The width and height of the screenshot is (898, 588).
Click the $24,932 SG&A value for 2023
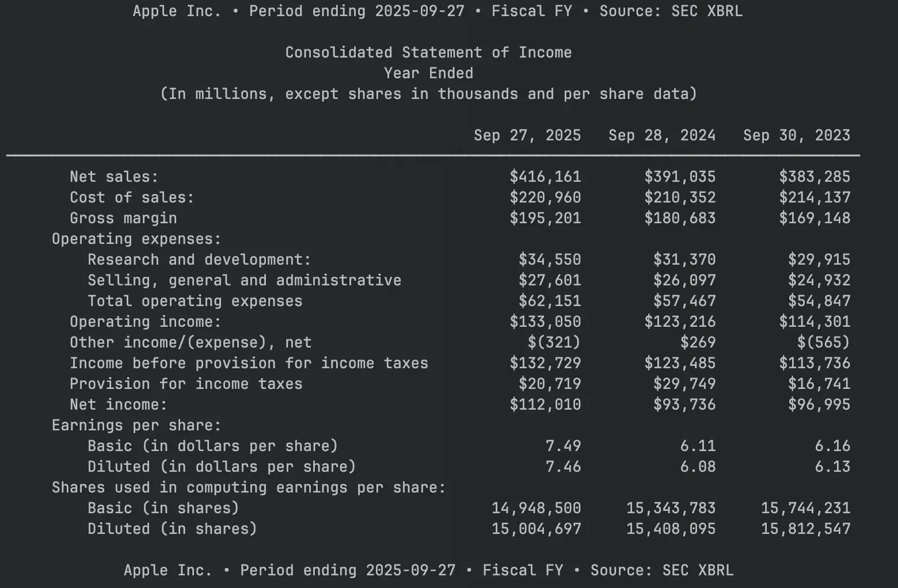[x=819, y=280]
